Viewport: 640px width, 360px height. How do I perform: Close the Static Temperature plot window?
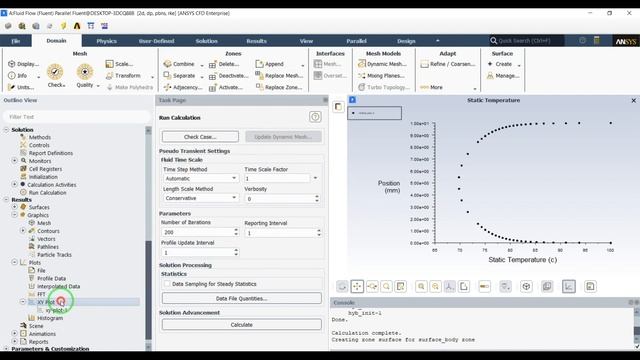(x=633, y=100)
